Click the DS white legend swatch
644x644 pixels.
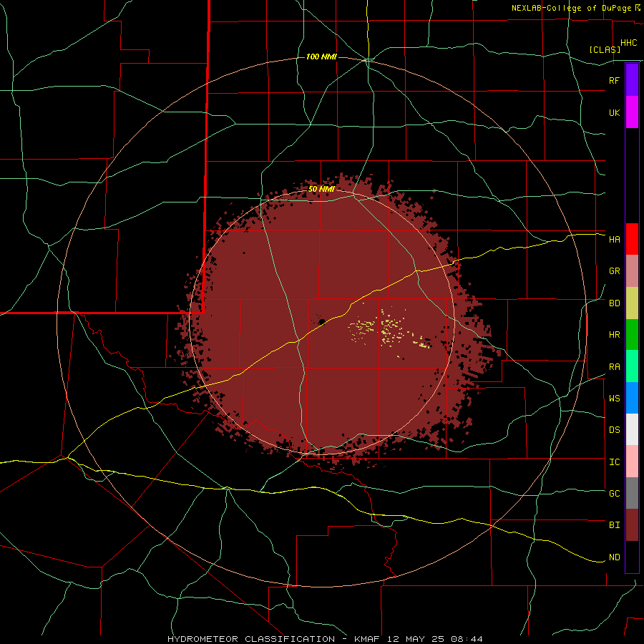click(x=632, y=429)
